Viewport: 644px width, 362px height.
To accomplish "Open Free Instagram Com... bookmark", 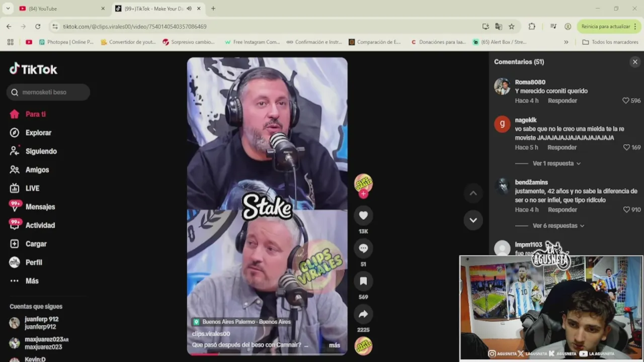I will point(252,42).
